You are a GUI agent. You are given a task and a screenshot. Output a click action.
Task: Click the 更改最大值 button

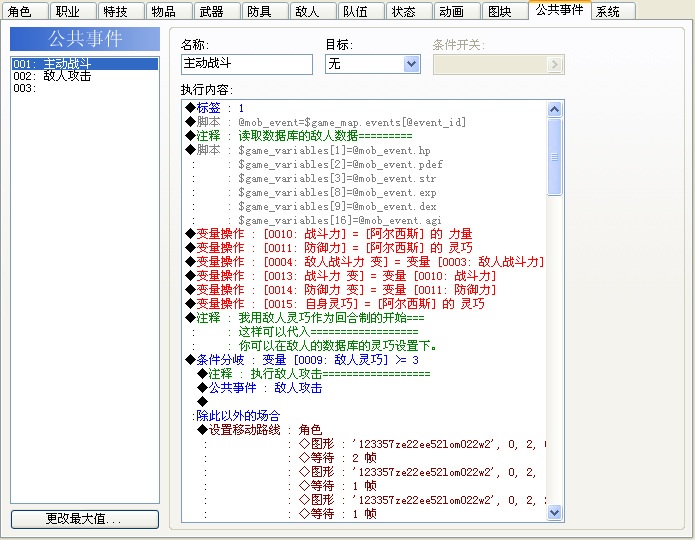point(85,519)
